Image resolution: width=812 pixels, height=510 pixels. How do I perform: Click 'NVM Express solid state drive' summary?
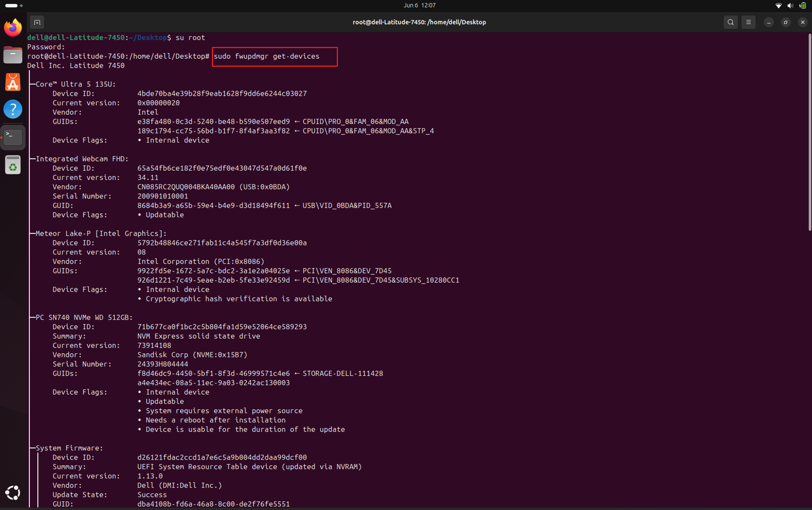point(199,336)
